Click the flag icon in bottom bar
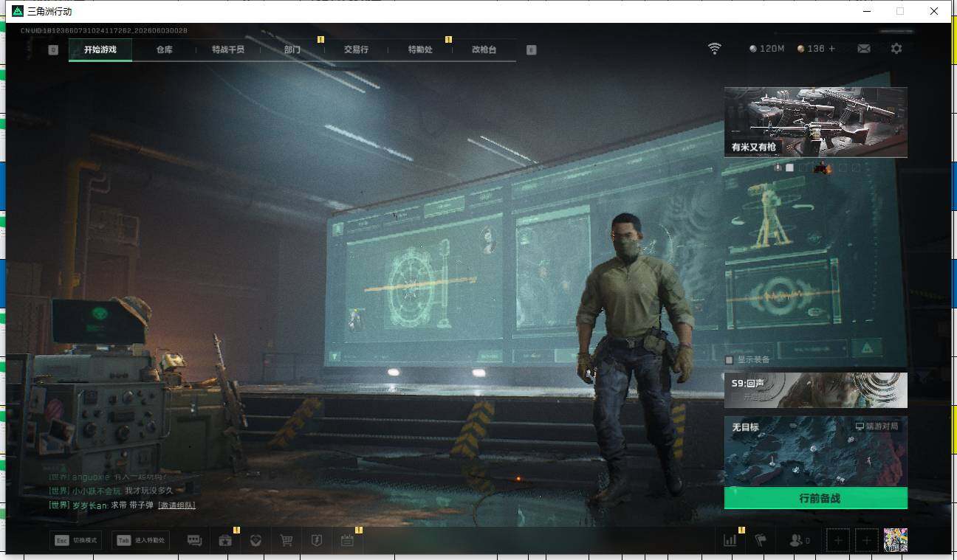 [761, 541]
